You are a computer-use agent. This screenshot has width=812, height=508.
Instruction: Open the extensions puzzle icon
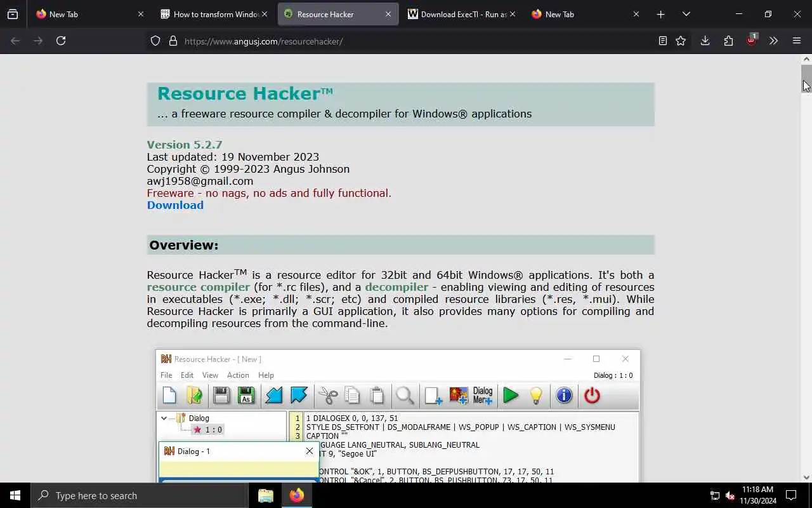[x=728, y=41]
